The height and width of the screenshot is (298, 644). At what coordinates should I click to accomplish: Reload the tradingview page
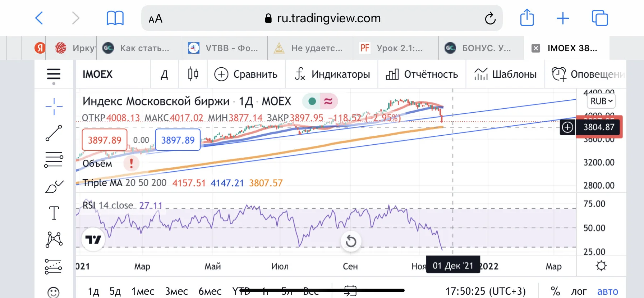[490, 18]
